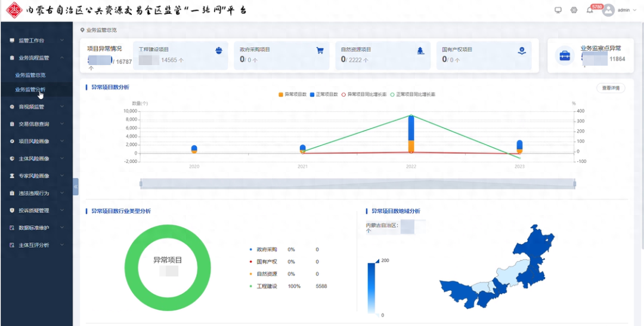The width and height of the screenshot is (644, 326).
Task: Click the right handle of chart zoom slider
Action: (x=575, y=184)
